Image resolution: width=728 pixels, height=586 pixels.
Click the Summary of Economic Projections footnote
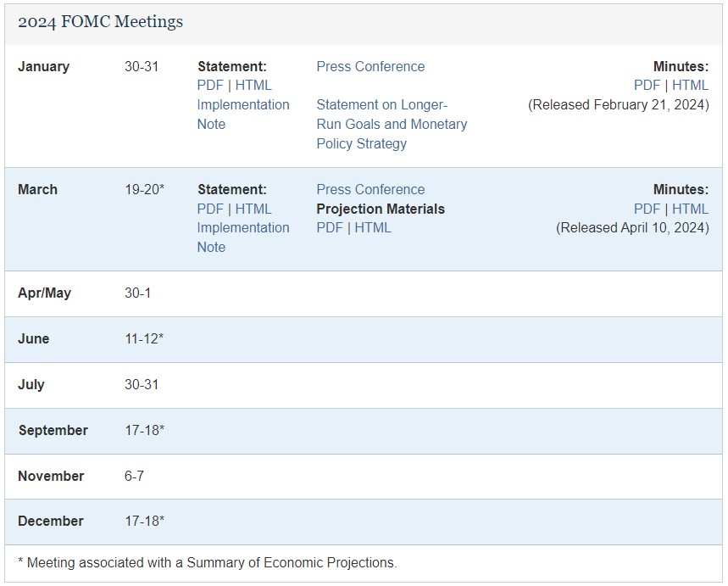[207, 562]
